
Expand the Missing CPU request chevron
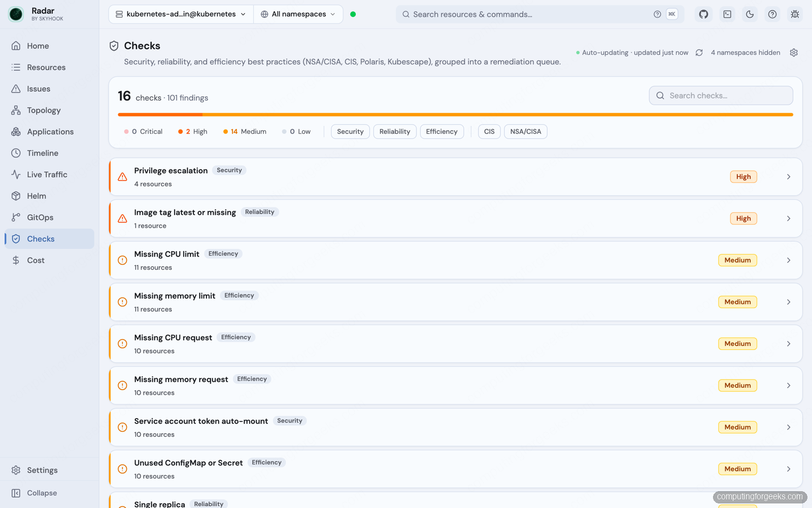point(789,344)
